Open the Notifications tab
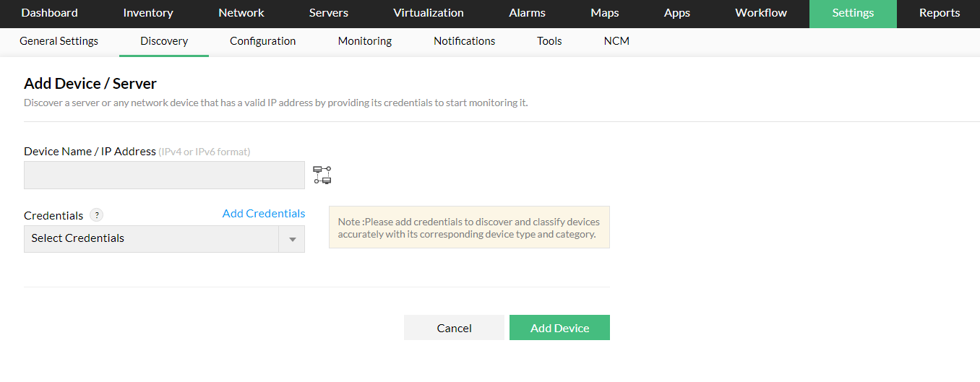The image size is (980, 382). click(465, 41)
